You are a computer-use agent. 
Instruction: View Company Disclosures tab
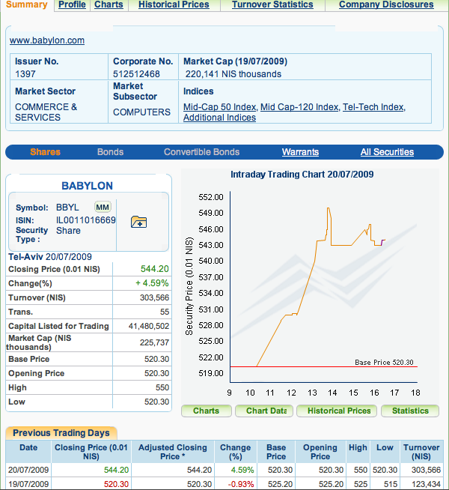(x=386, y=5)
